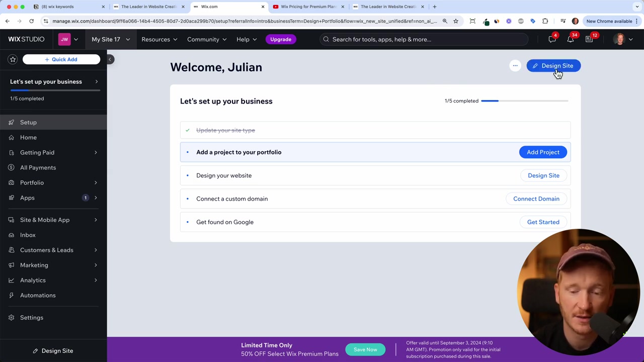This screenshot has height=362, width=644.
Task: Expand Customers & Leads section
Action: [x=53, y=250]
